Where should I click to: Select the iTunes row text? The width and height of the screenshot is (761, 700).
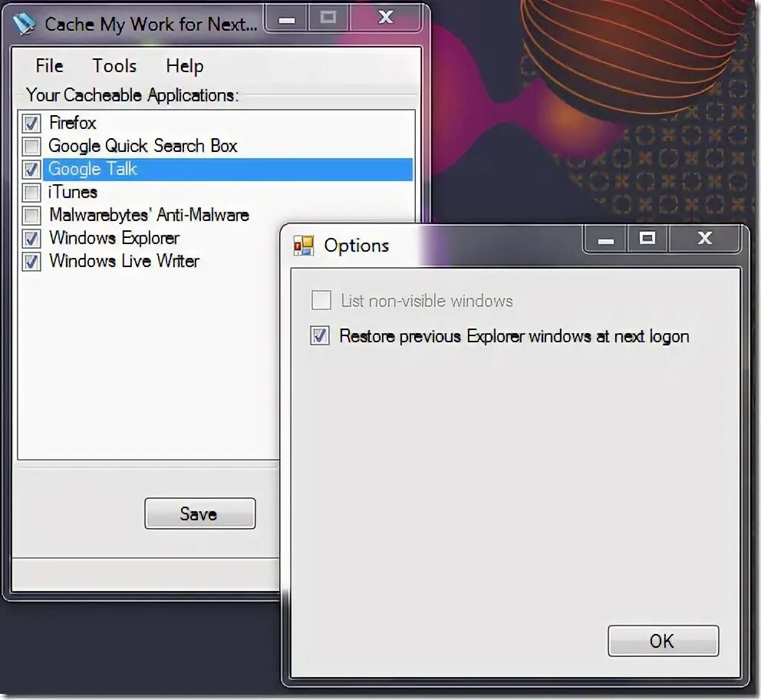tap(73, 192)
